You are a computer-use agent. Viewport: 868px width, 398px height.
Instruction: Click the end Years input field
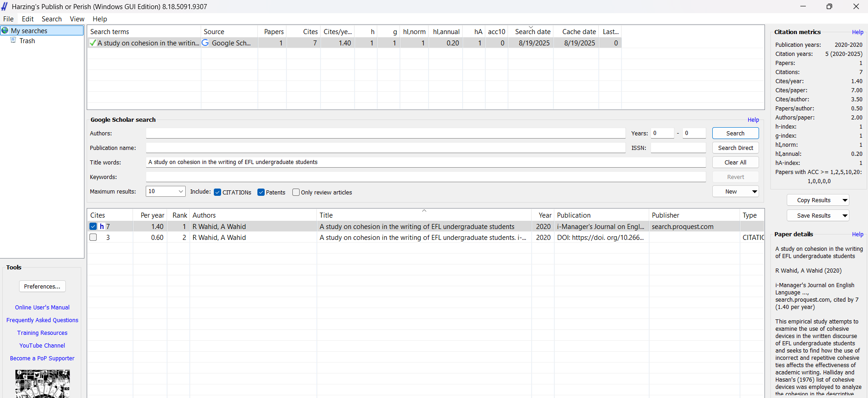694,133
